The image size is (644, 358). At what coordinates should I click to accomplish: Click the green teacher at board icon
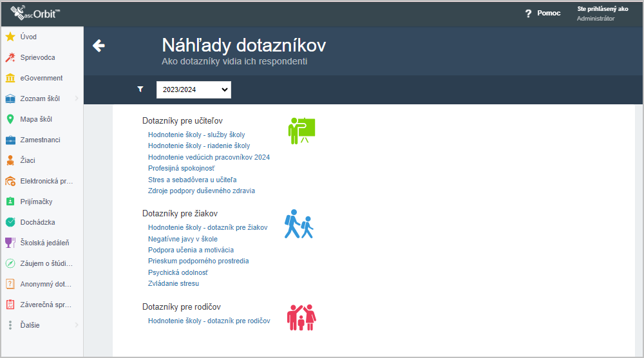(301, 131)
